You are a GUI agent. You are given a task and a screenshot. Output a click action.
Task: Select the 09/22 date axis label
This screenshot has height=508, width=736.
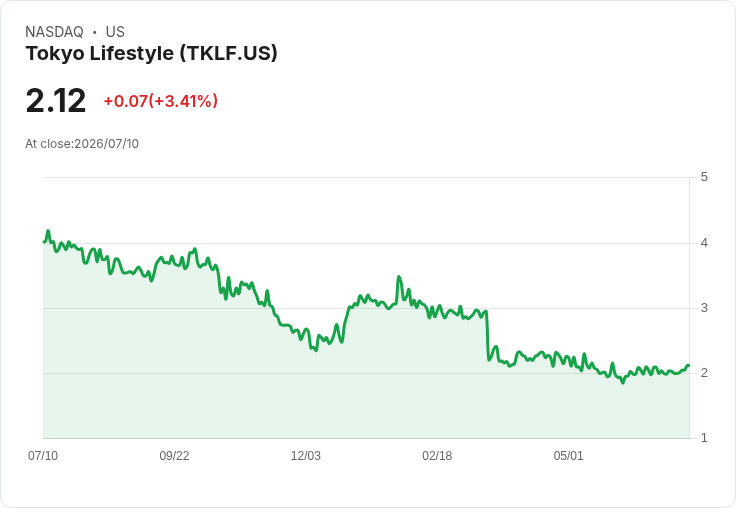click(x=174, y=455)
